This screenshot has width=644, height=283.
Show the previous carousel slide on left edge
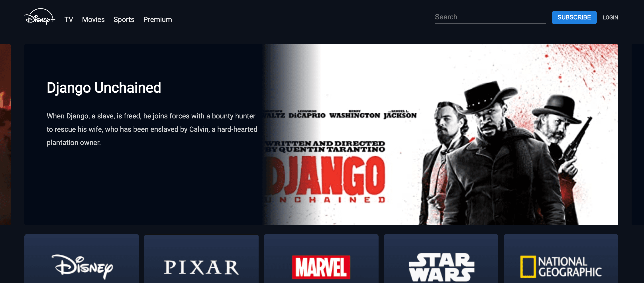tap(6, 134)
